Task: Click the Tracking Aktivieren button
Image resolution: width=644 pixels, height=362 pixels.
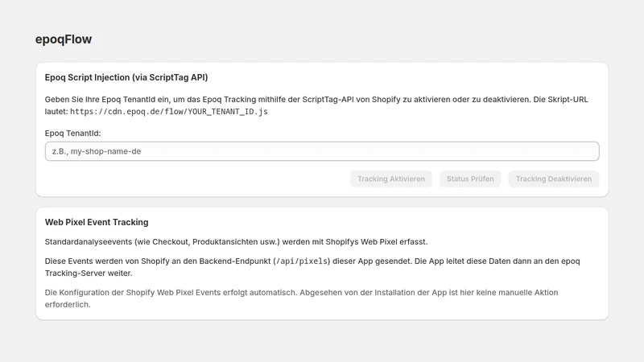Action: point(391,179)
